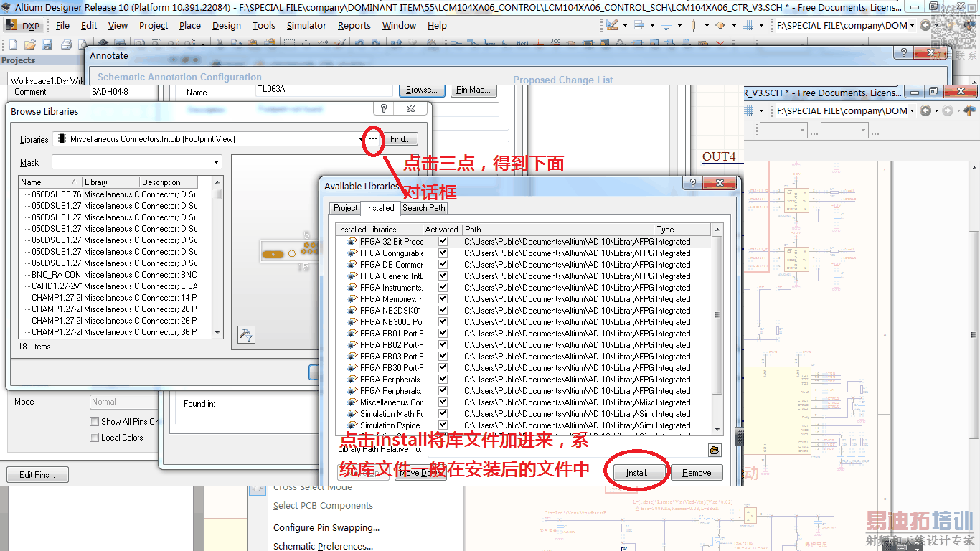Select the Installed tab in Available Libraries

pyautogui.click(x=380, y=207)
